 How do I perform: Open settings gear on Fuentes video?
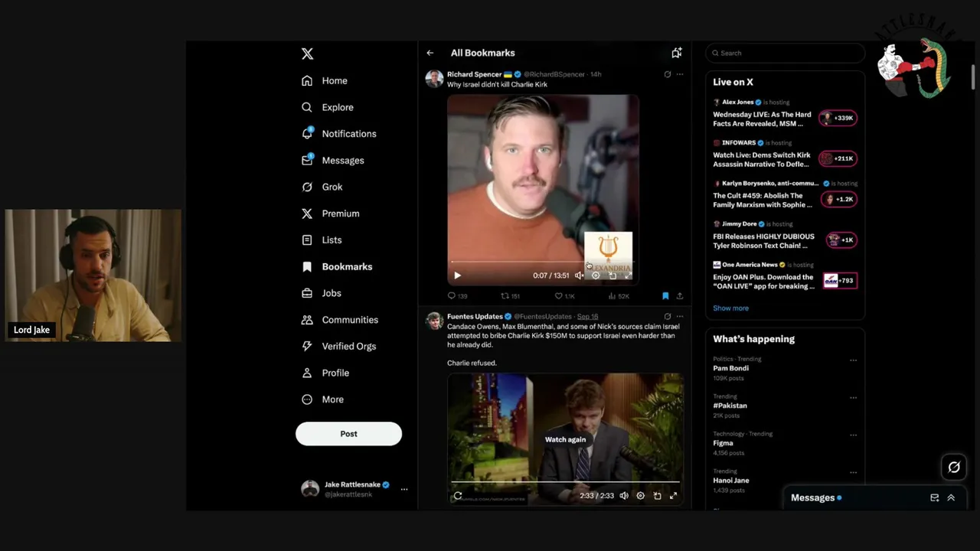pyautogui.click(x=641, y=496)
